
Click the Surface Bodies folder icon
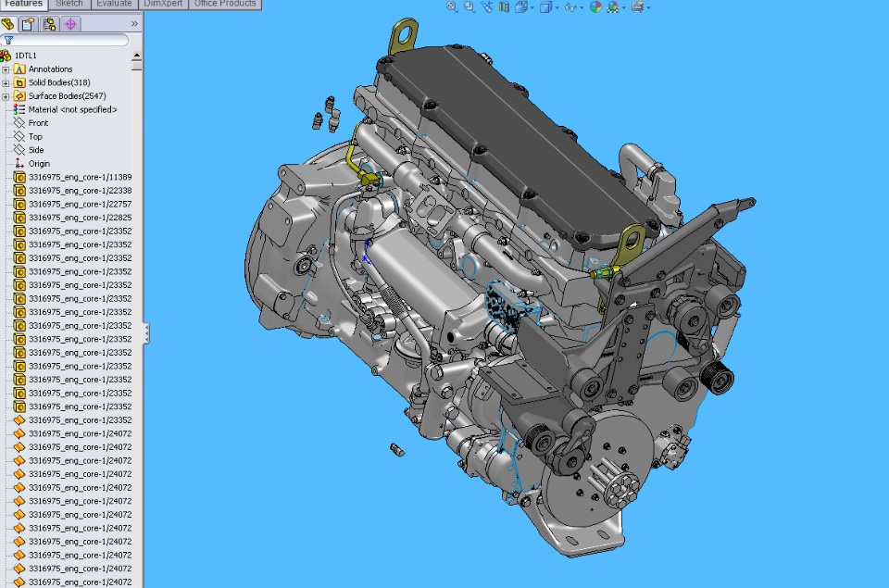(x=19, y=96)
